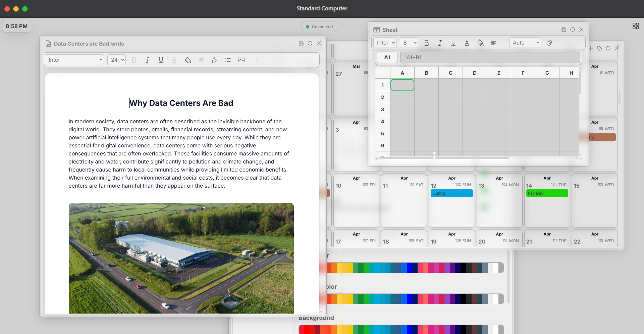
Task: Expand the Auto format dropdown in Sheet
Action: coord(525,43)
